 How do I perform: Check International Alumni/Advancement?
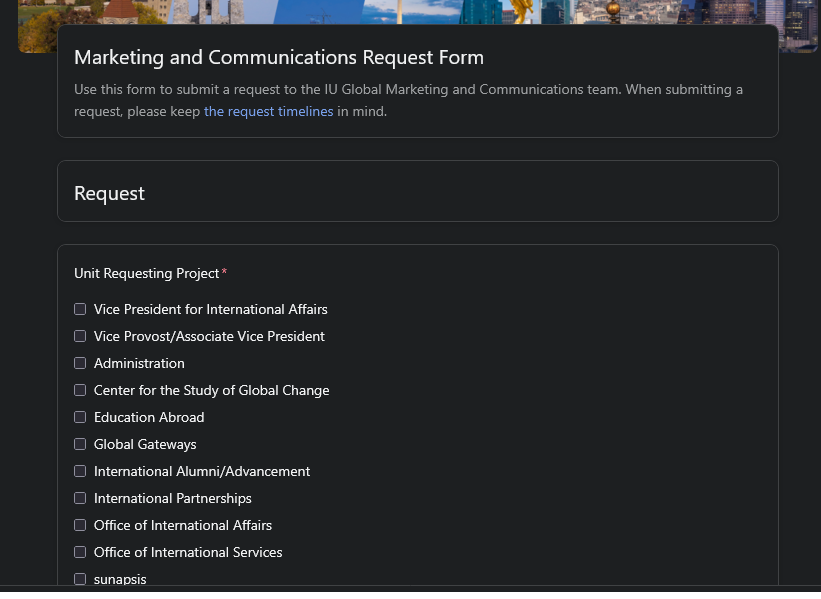pyautogui.click(x=80, y=471)
